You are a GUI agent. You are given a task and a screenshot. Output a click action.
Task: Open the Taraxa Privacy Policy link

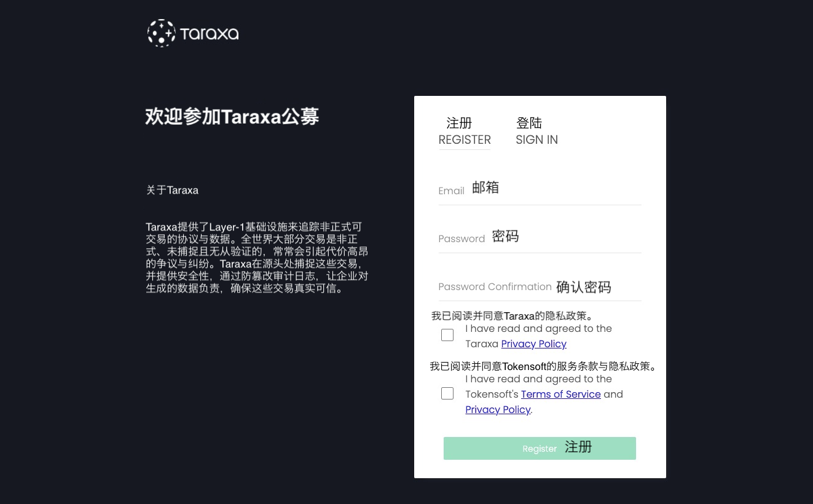(x=533, y=344)
